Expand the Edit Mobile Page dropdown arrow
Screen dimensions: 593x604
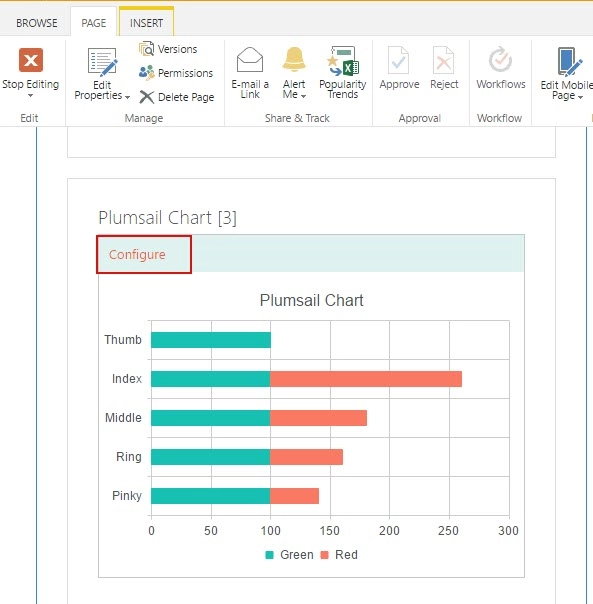(x=580, y=97)
